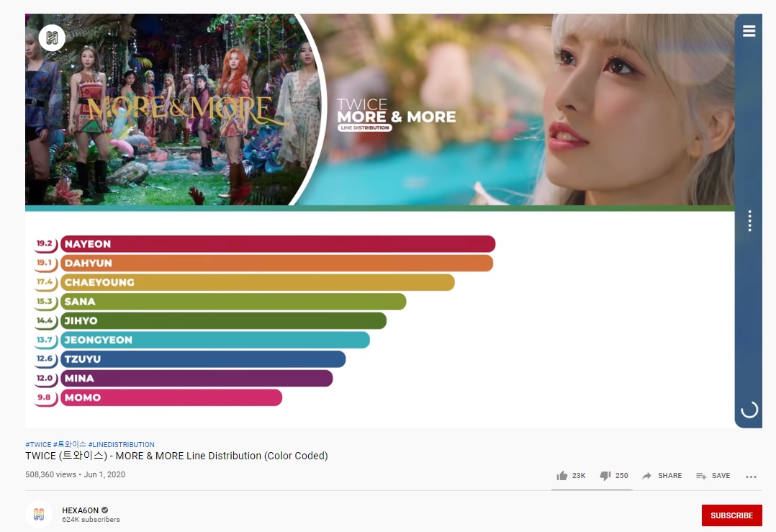This screenshot has width=776, height=532.
Task: Open the #LINEDISTRIBUTION hashtag link
Action: (121, 444)
